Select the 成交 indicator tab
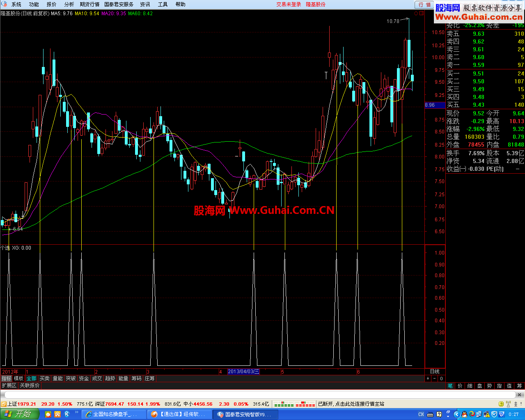Viewport: 525px width, 420px height. [97, 378]
